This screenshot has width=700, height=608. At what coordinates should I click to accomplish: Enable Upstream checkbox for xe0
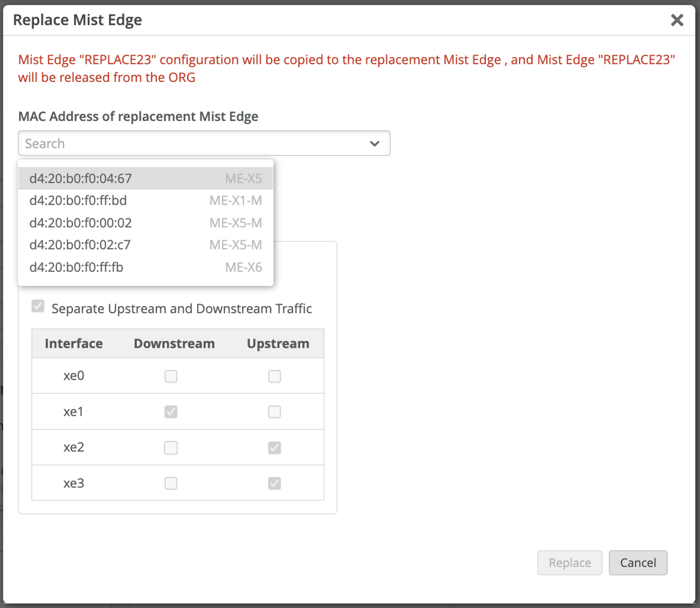coord(274,376)
